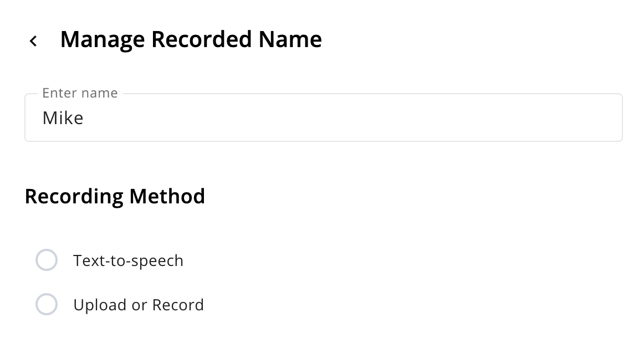Select the Text-to-speech radio button

(47, 260)
